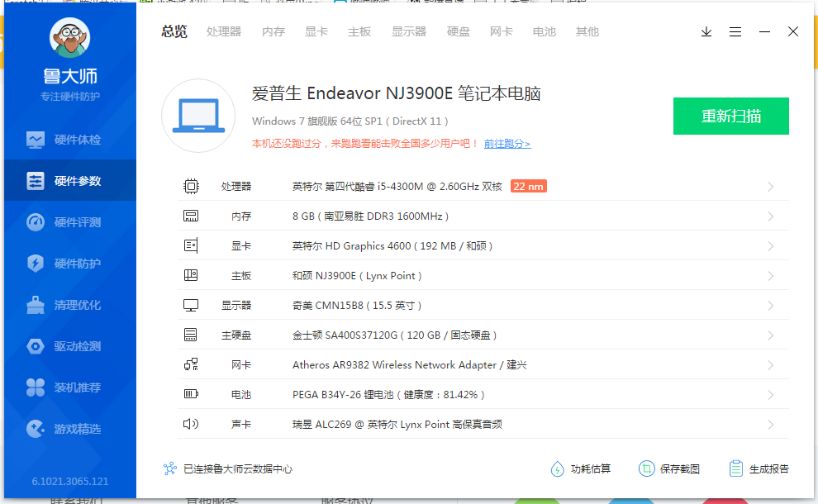Screen dimensions: 818x504
Task: Click 英特尔 HD Graphics 4600 text
Action: pos(392,245)
